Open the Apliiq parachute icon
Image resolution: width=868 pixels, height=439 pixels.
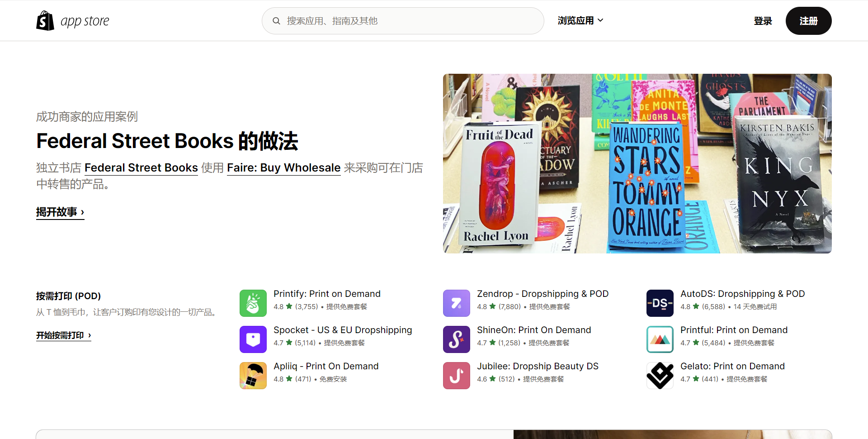(253, 376)
